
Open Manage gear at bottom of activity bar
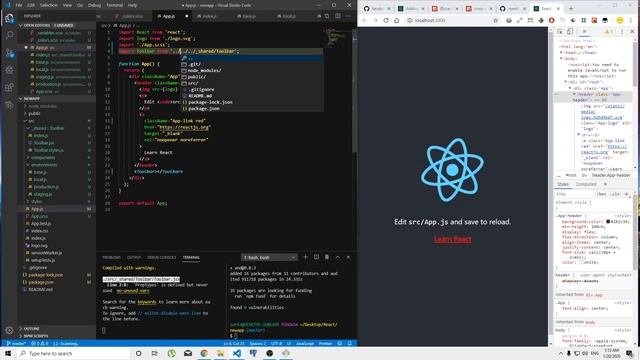[x=9, y=330]
